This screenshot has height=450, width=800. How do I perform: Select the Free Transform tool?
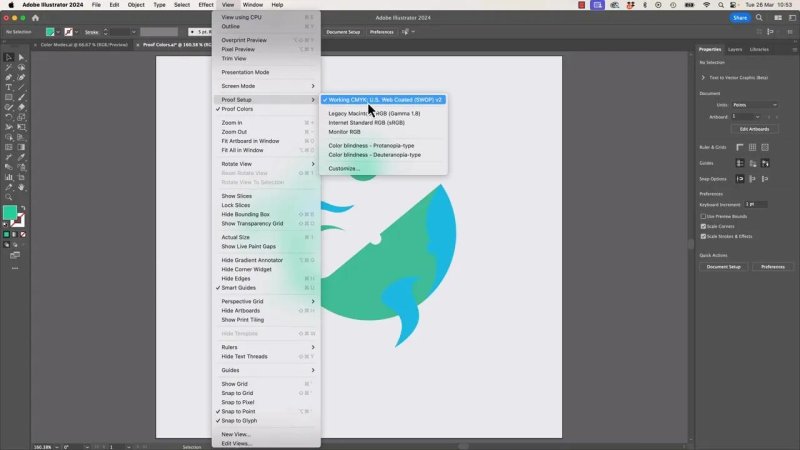click(x=21, y=127)
